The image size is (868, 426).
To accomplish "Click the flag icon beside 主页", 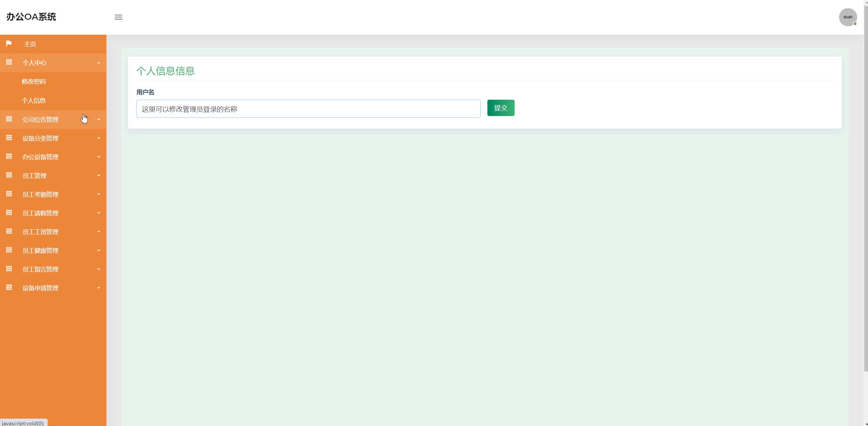I will [x=9, y=44].
